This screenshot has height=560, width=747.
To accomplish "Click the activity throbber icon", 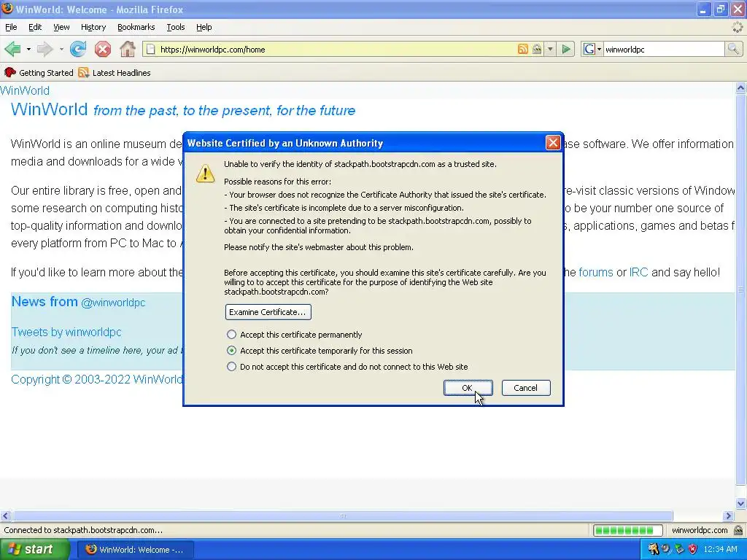I will (x=737, y=27).
